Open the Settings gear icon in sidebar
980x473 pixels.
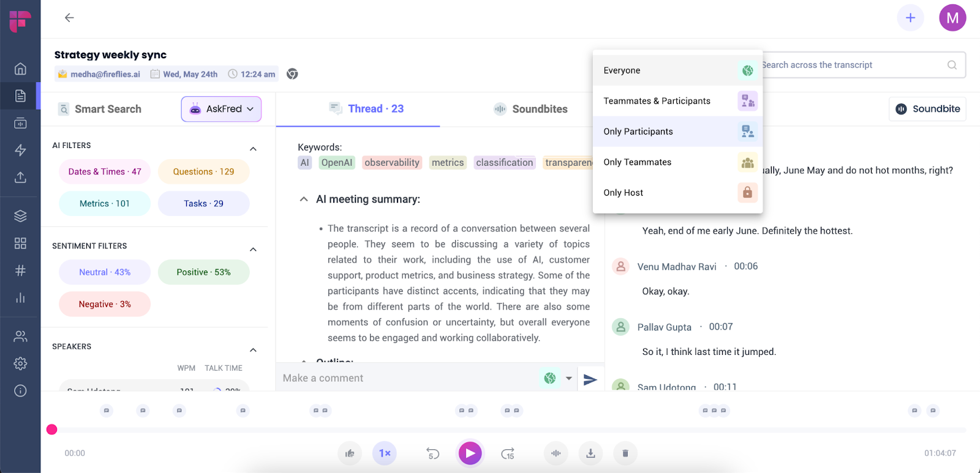point(20,363)
